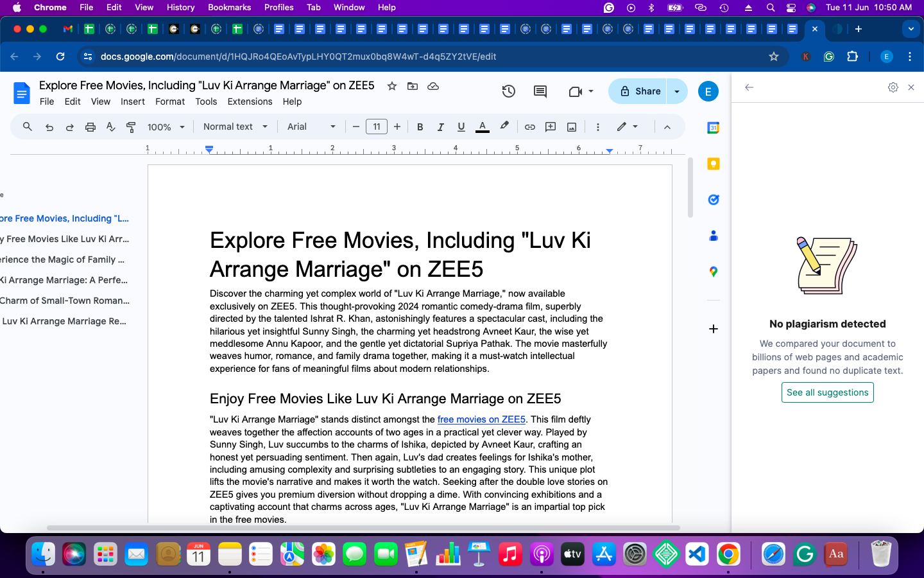Open the Google Keep side panel

pyautogui.click(x=713, y=164)
